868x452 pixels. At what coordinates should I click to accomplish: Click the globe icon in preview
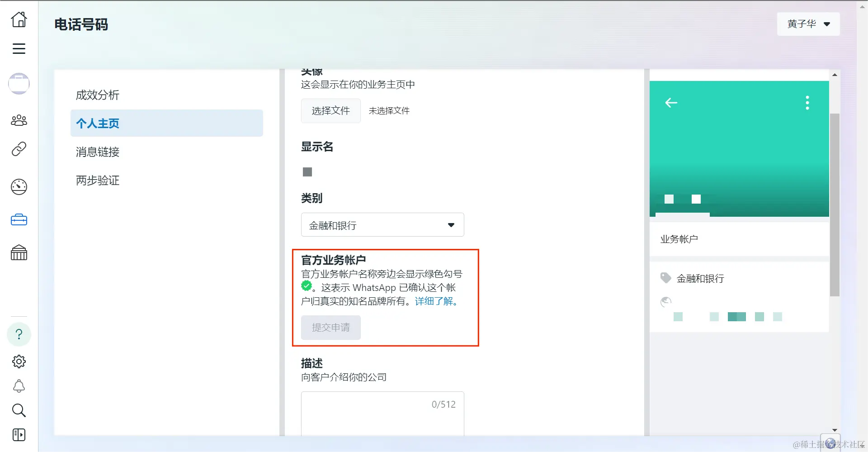click(x=666, y=302)
